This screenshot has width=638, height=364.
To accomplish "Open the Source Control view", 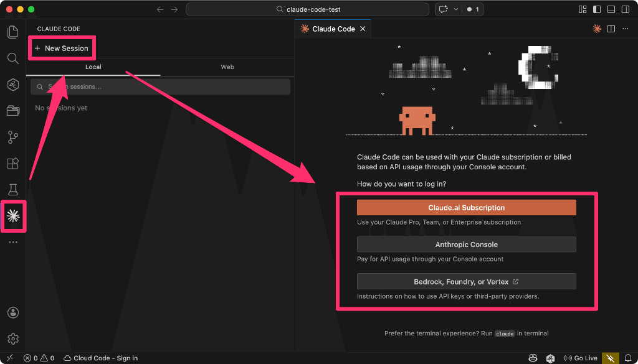I will click(x=13, y=138).
